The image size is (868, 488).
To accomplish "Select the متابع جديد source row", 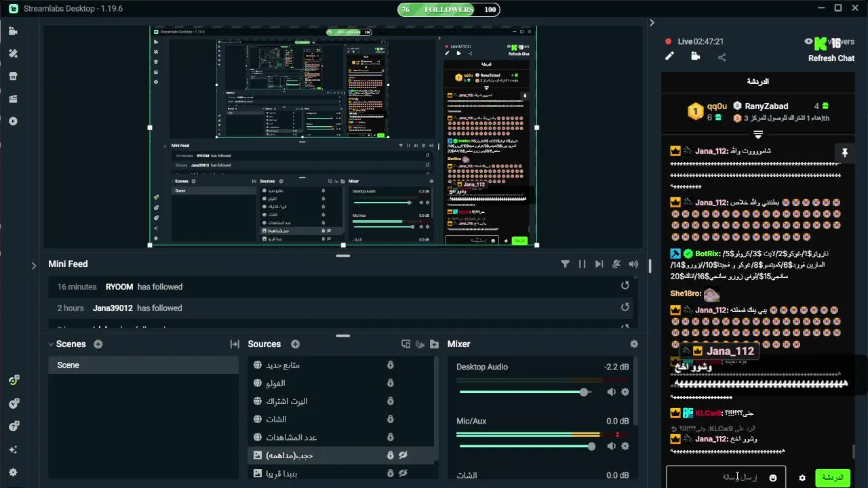I will tap(342, 365).
